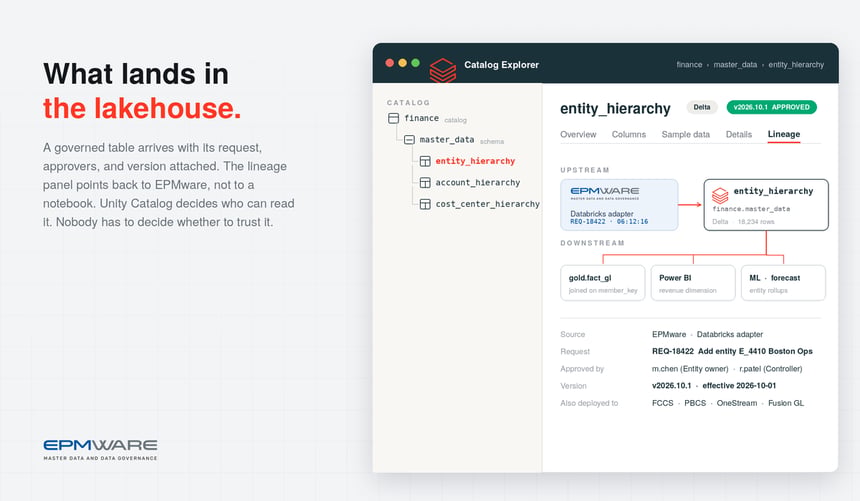Click the Databricks icon in the entity_hierarchy lineage card

tap(720, 195)
